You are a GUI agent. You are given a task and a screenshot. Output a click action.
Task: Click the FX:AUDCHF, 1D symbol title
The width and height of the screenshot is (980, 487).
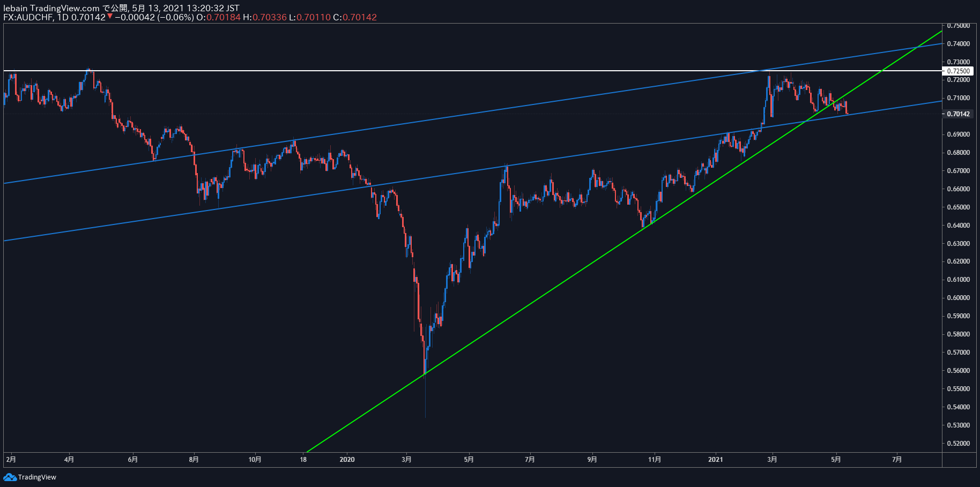[35, 17]
